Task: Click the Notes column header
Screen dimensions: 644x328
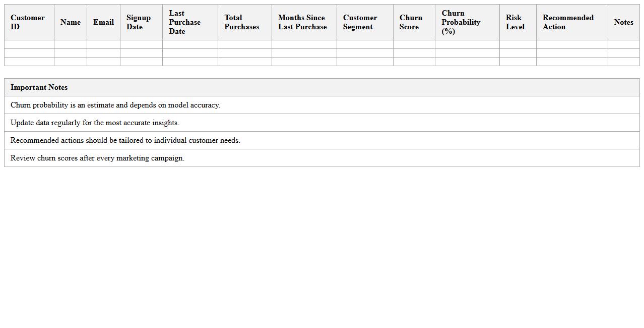Action: tap(623, 22)
